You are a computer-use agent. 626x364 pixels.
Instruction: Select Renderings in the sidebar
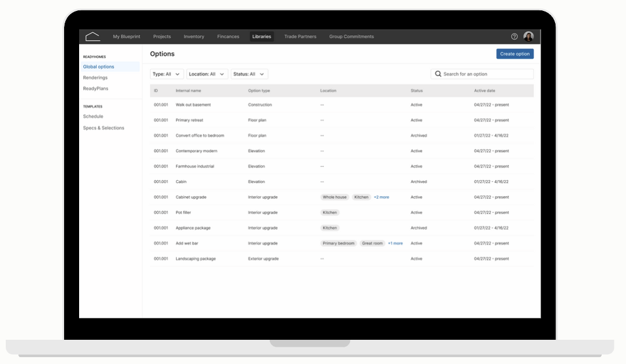(95, 78)
